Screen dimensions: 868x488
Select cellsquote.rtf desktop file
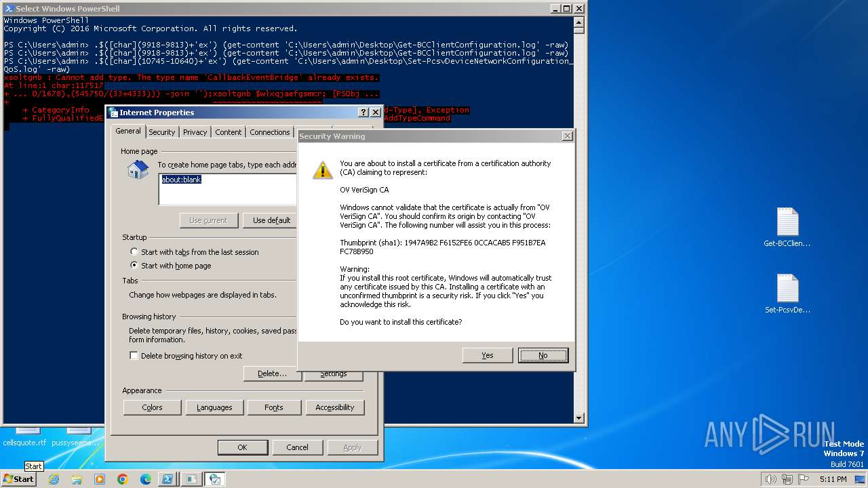point(24,436)
